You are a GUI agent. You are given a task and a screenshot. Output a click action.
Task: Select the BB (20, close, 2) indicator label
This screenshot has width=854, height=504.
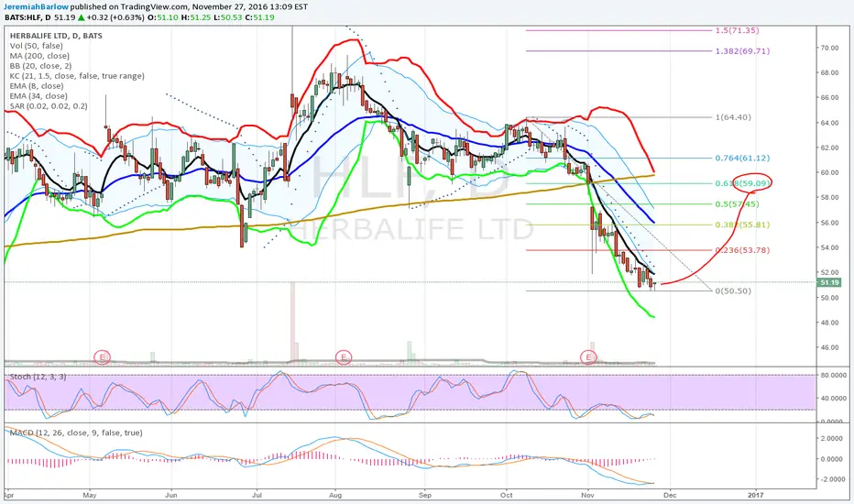click(x=40, y=66)
